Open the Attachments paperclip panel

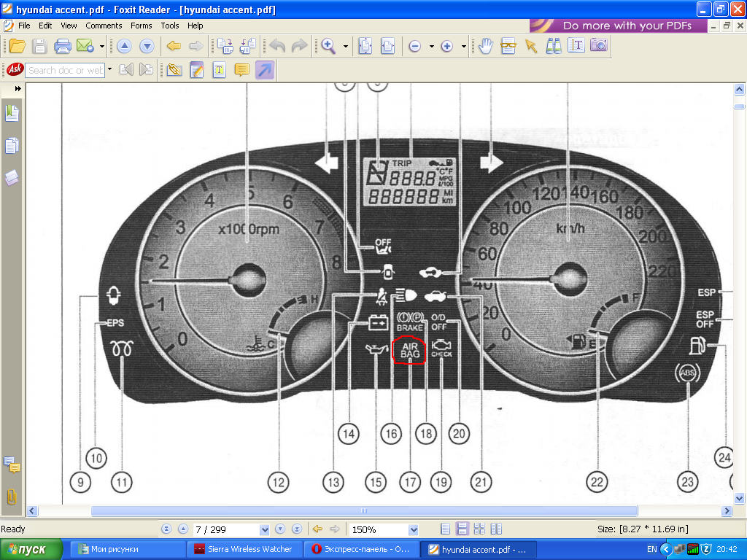tap(12, 497)
